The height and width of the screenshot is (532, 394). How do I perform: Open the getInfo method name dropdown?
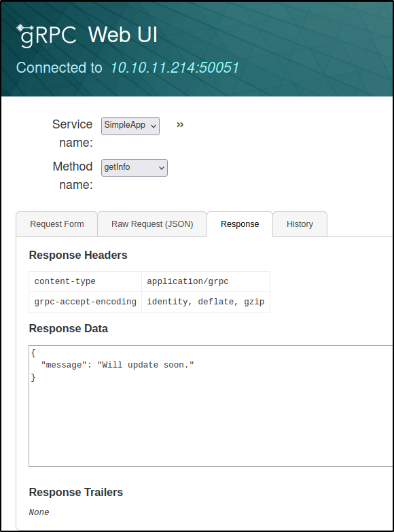pos(135,168)
